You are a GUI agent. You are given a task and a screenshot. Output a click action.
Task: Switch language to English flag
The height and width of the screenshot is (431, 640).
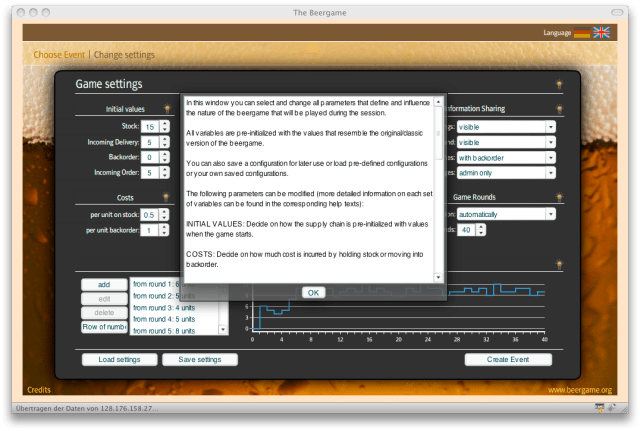601,33
